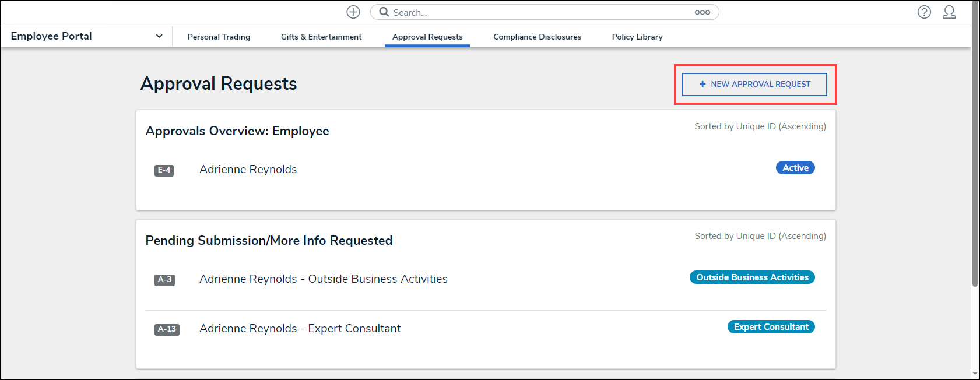Click the Active status badge

[x=795, y=168]
